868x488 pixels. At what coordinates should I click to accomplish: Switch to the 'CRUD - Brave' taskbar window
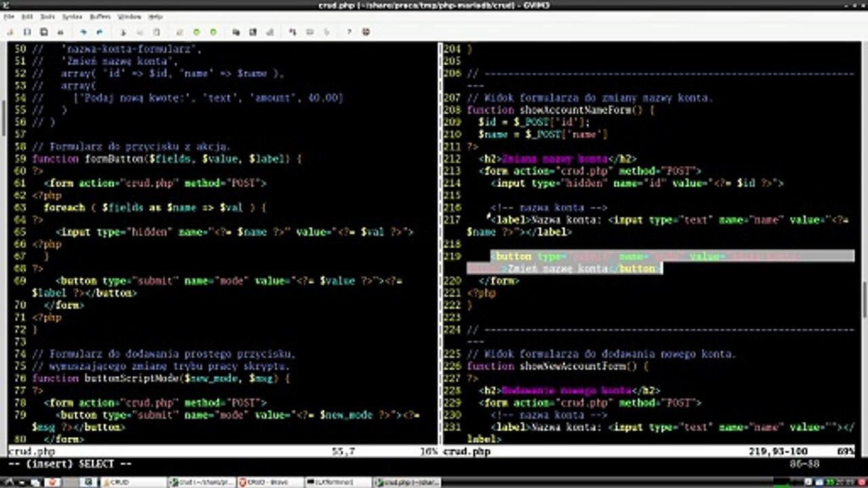269,482
